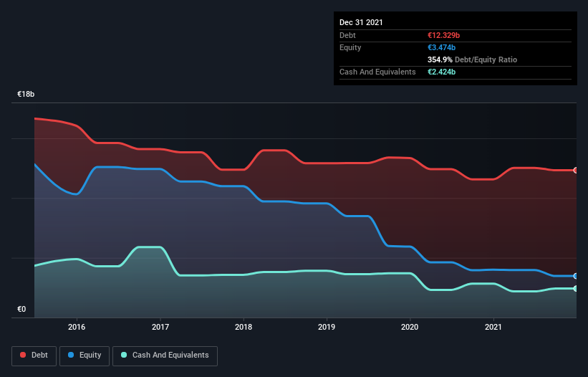Toggle the Debt legend button
Screen dimensions: 588x377
[34, 355]
